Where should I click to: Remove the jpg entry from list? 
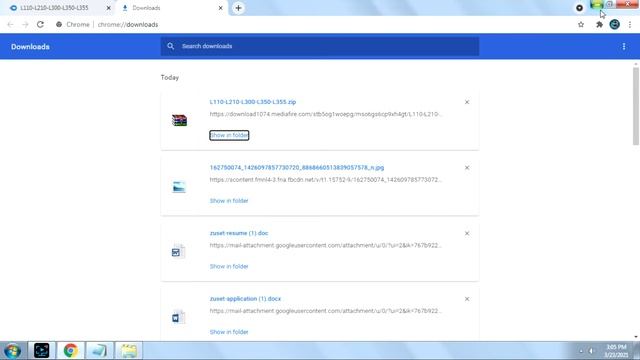(467, 168)
